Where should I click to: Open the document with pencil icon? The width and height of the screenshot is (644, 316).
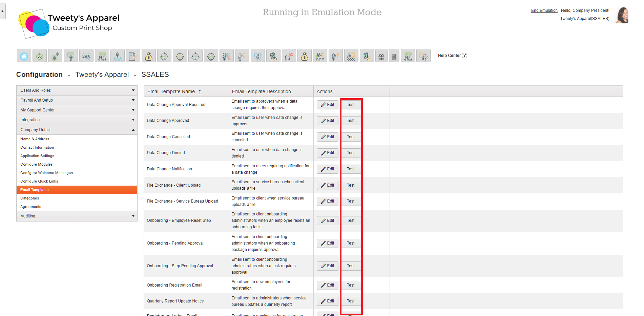133,56
